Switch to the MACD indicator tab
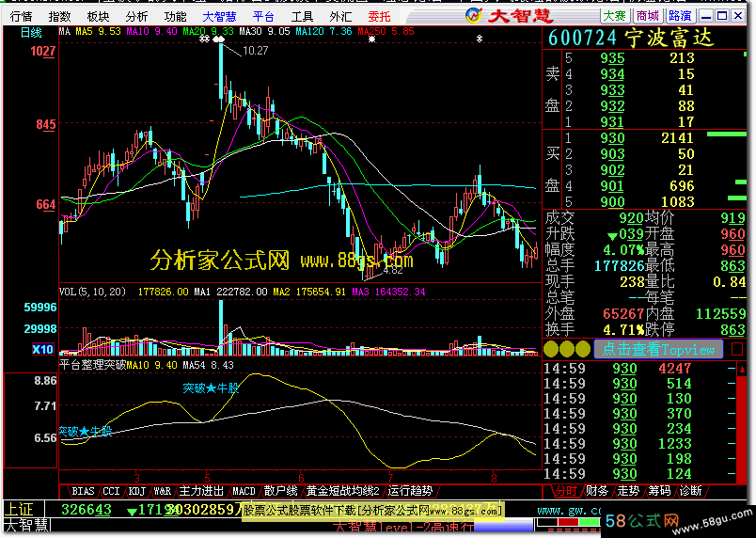 point(244,491)
